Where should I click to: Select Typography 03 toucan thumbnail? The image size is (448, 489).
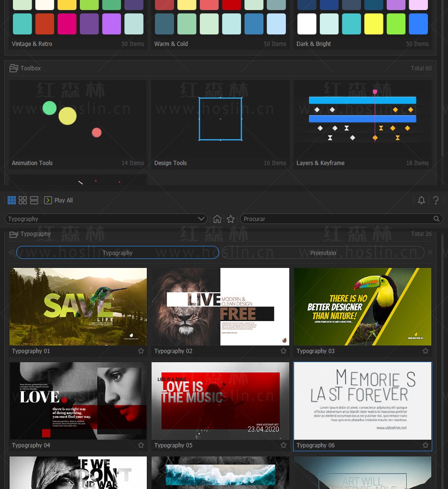[362, 307]
